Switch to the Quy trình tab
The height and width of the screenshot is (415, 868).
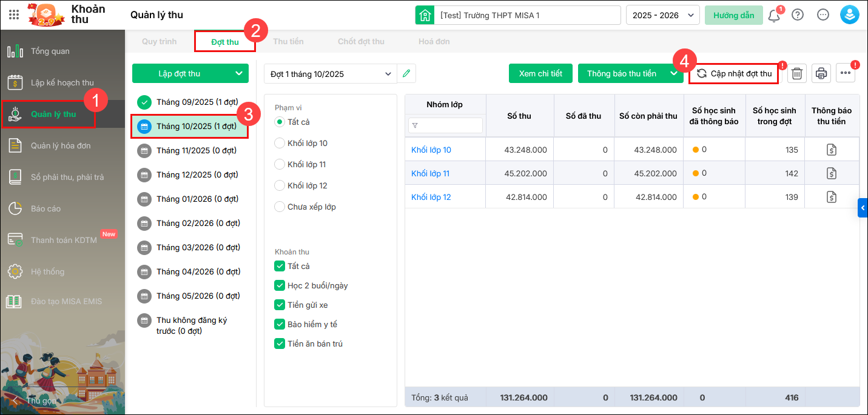point(159,41)
